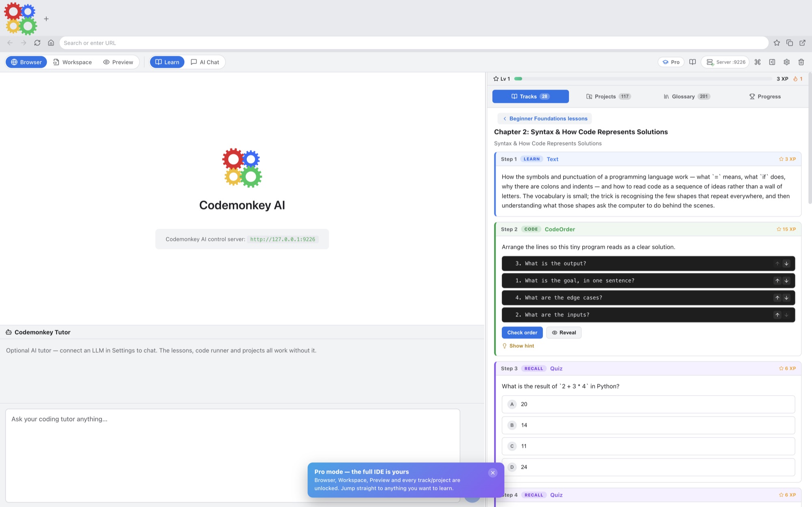Click the '15 XP' reward label
Viewport: 812px width, 507px height.
pos(786,229)
